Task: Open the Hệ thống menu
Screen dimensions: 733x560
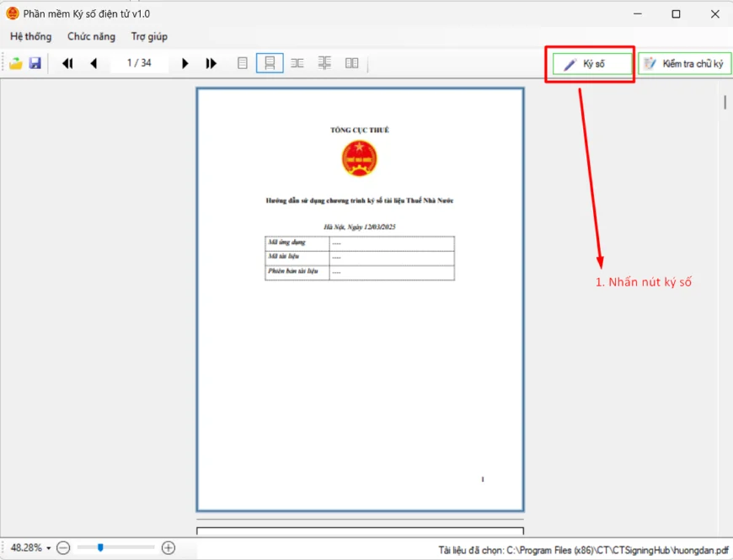Action: 31,36
